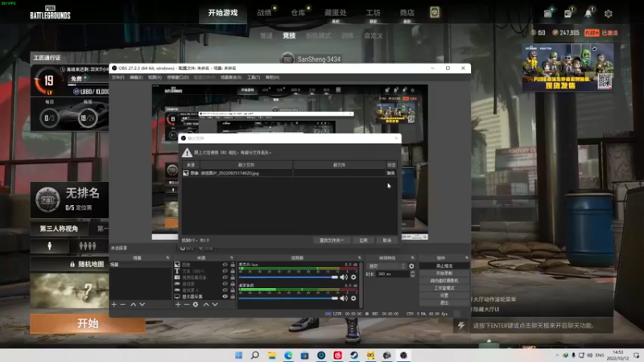Click 麦克风/Aux volume slider
This screenshot has height=362, width=644.
tap(288, 278)
